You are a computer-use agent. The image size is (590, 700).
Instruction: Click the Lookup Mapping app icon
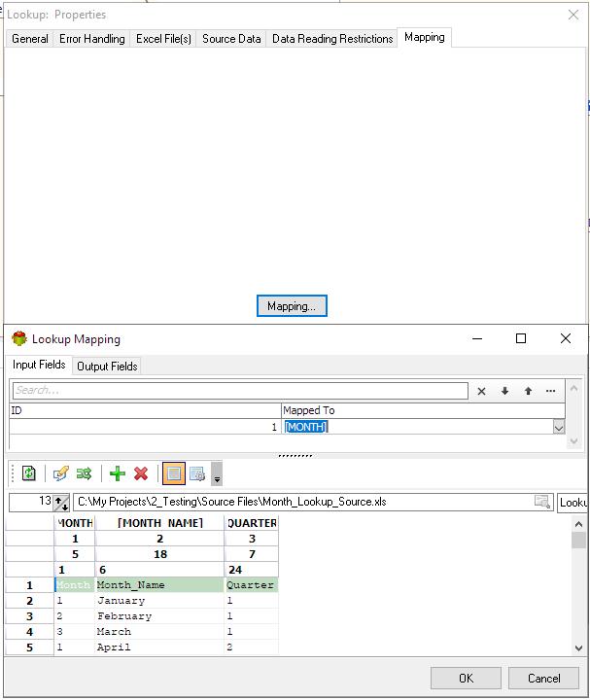[19, 339]
